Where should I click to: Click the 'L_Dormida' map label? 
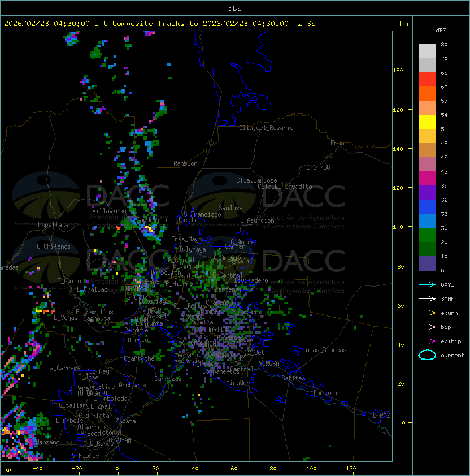click(x=321, y=393)
